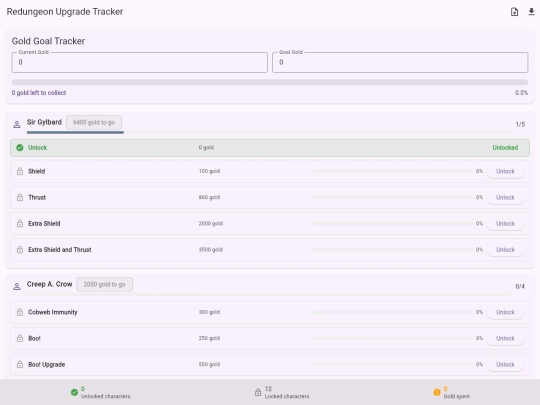
Task: Click the Creep A. Crow person icon
Action: (x=17, y=286)
